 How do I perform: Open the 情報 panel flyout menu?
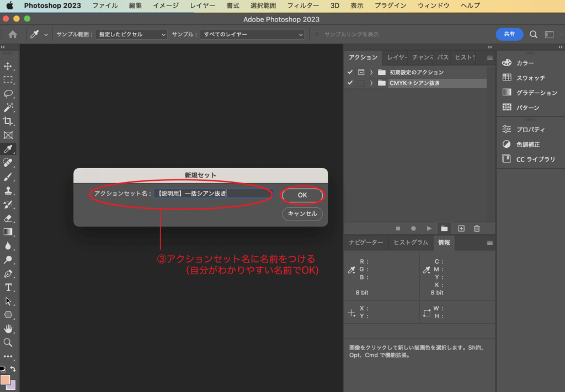pyautogui.click(x=490, y=243)
